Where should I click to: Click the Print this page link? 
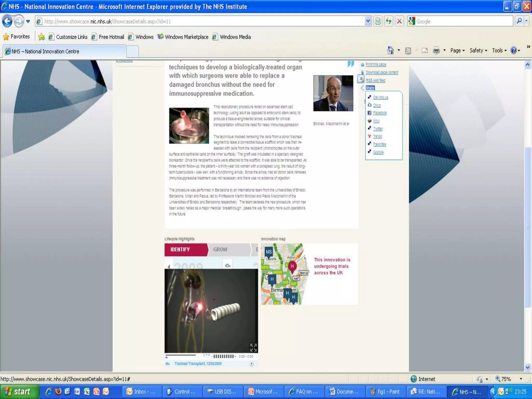[376, 64]
